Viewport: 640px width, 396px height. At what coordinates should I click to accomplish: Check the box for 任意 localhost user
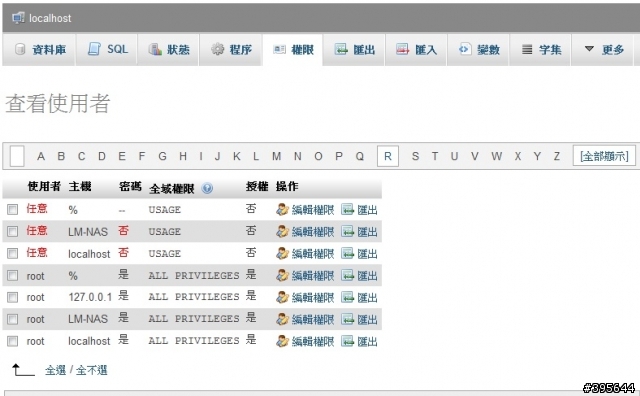pos(13,254)
